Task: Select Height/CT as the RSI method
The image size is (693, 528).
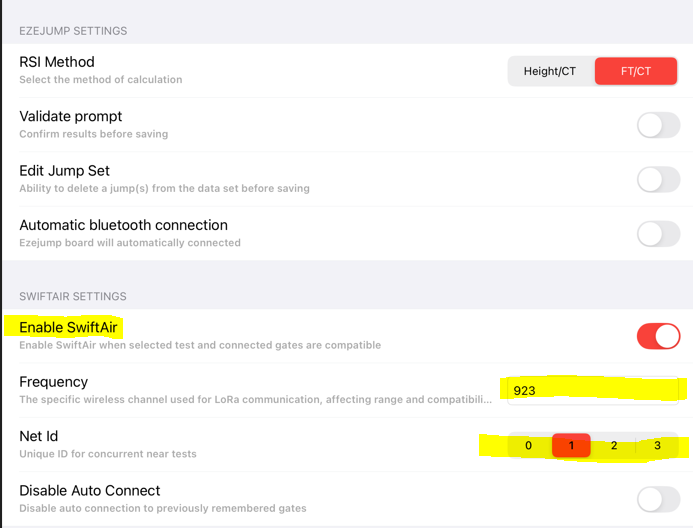Action: 550,71
